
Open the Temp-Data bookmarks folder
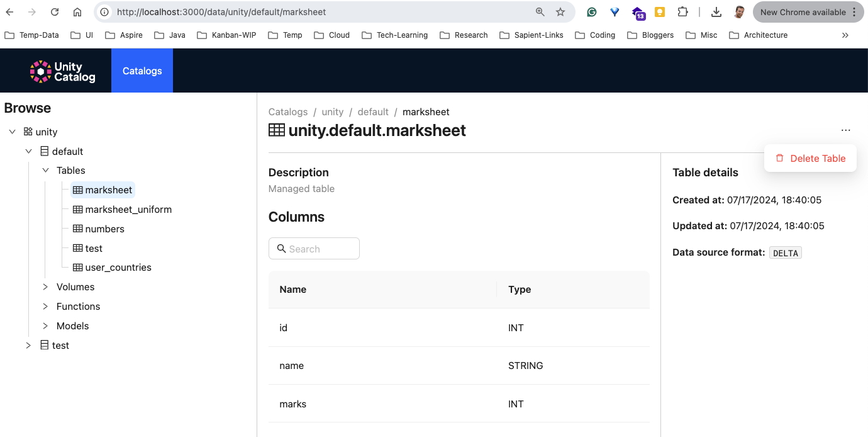(31, 35)
